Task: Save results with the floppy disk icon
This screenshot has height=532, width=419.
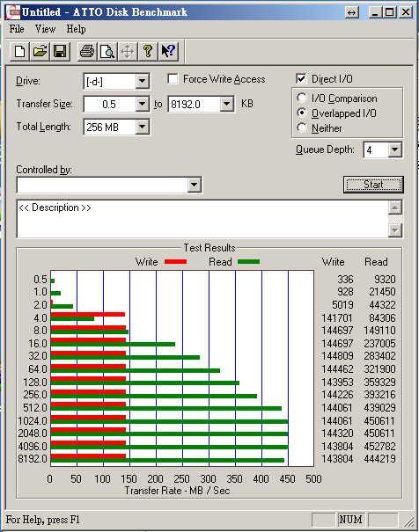Action: tap(60, 52)
